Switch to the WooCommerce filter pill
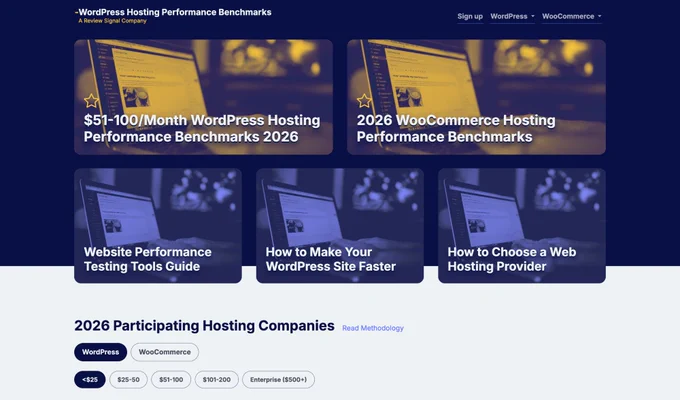 pyautogui.click(x=165, y=352)
